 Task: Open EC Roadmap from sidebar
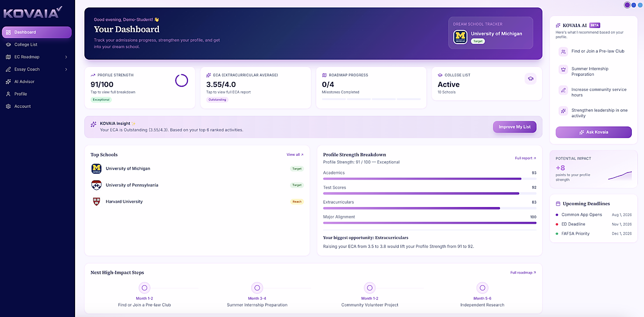click(37, 57)
